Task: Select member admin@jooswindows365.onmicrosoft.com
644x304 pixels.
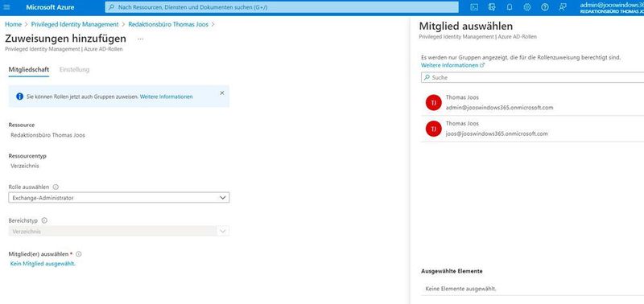Action: coord(533,103)
